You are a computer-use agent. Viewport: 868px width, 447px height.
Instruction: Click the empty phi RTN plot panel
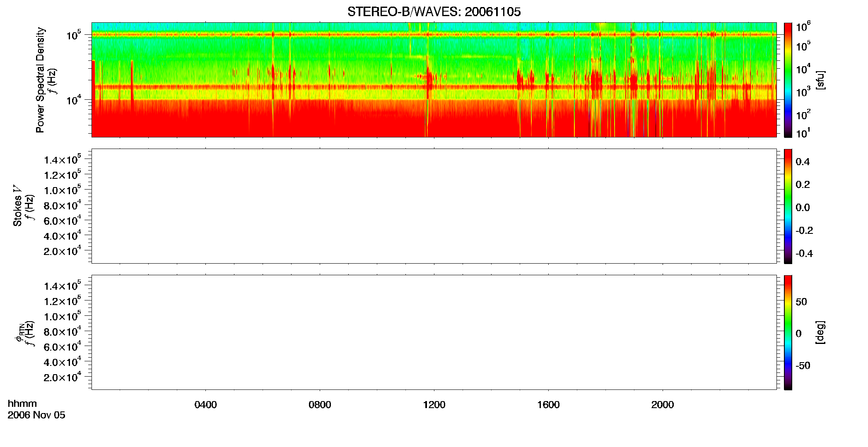pos(434,332)
